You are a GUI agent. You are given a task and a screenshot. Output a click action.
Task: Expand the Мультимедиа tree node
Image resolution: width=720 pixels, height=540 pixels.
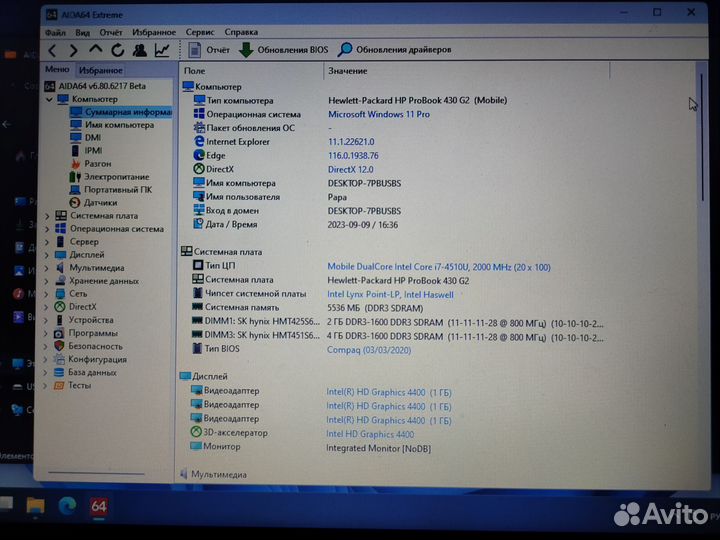(47, 268)
